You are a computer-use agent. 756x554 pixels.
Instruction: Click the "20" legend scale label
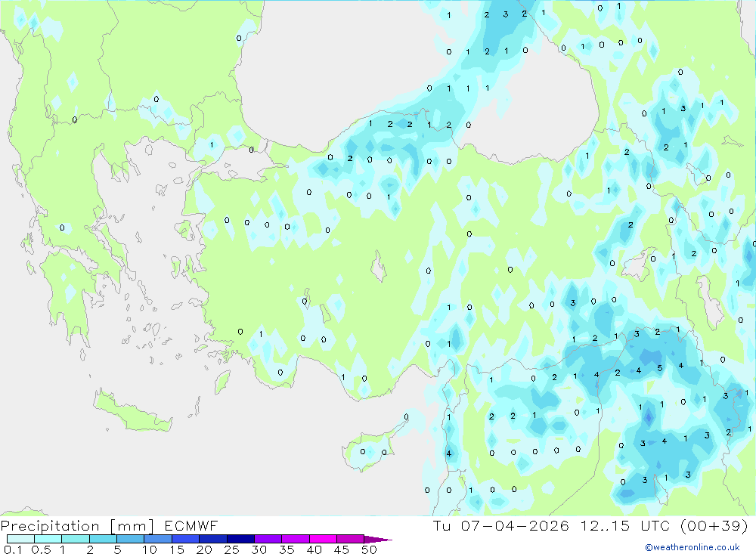tap(204, 549)
